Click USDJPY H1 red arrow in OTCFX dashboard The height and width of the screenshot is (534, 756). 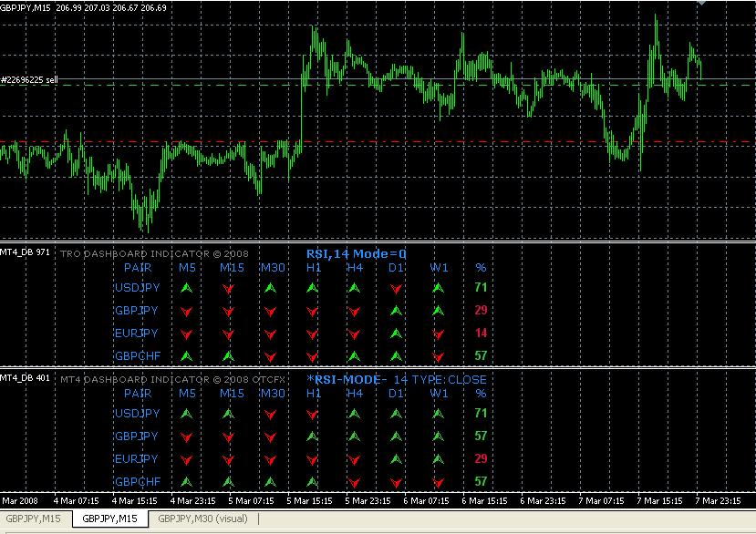click(x=312, y=415)
